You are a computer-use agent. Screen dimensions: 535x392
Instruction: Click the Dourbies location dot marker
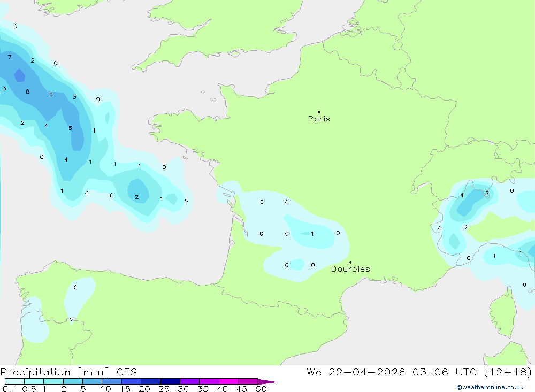tap(350, 262)
